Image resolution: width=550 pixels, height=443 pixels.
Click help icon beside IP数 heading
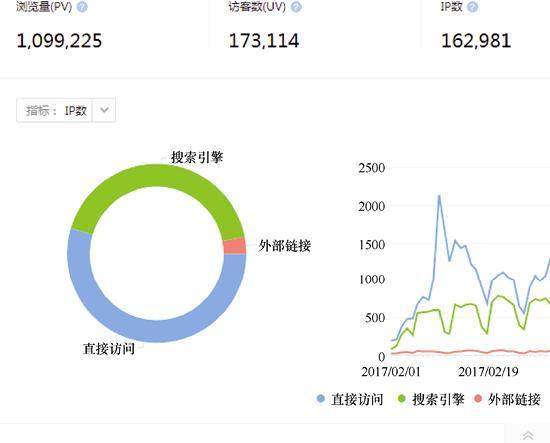click(472, 7)
